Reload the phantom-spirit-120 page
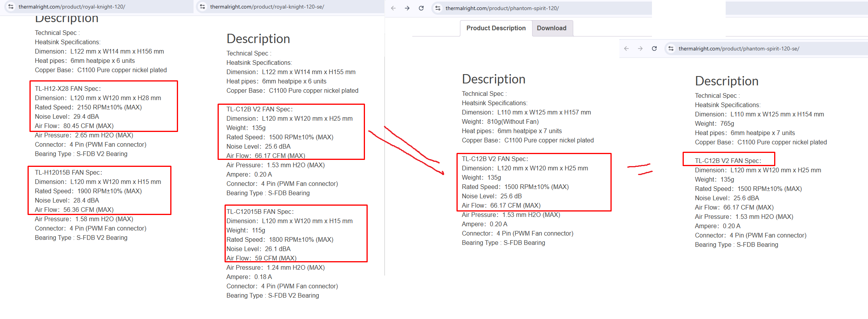This screenshot has width=868, height=319. pyautogui.click(x=421, y=8)
